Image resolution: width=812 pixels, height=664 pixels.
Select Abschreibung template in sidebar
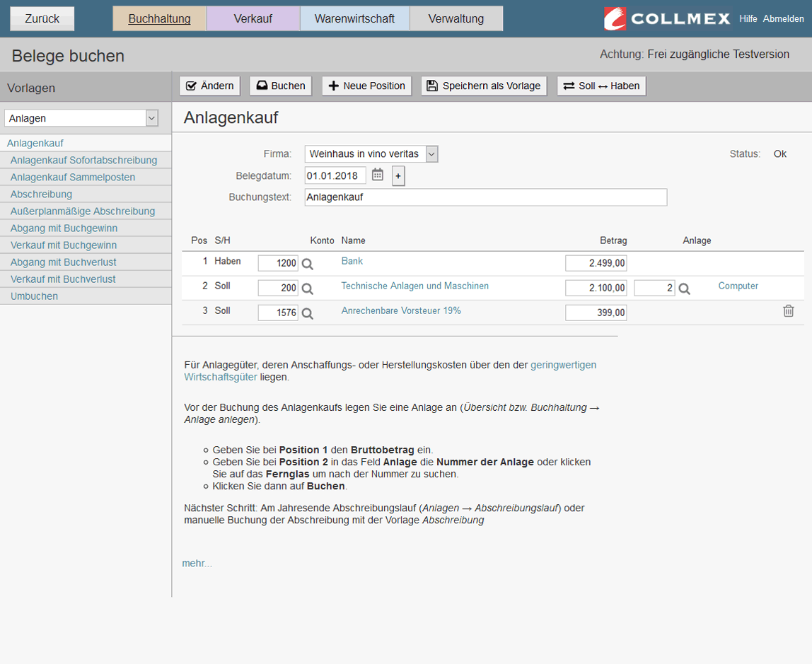pos(42,194)
